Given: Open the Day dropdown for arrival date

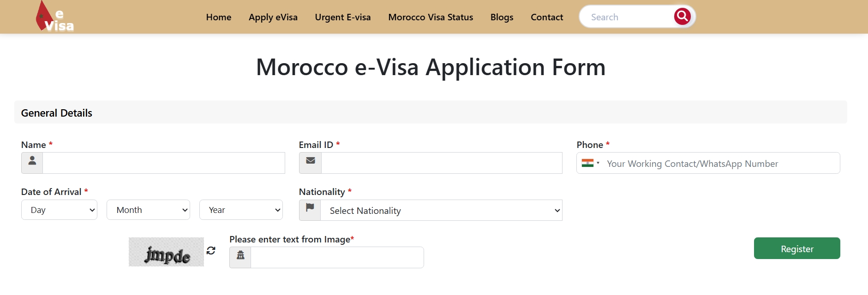Looking at the screenshot, I should pyautogui.click(x=59, y=210).
